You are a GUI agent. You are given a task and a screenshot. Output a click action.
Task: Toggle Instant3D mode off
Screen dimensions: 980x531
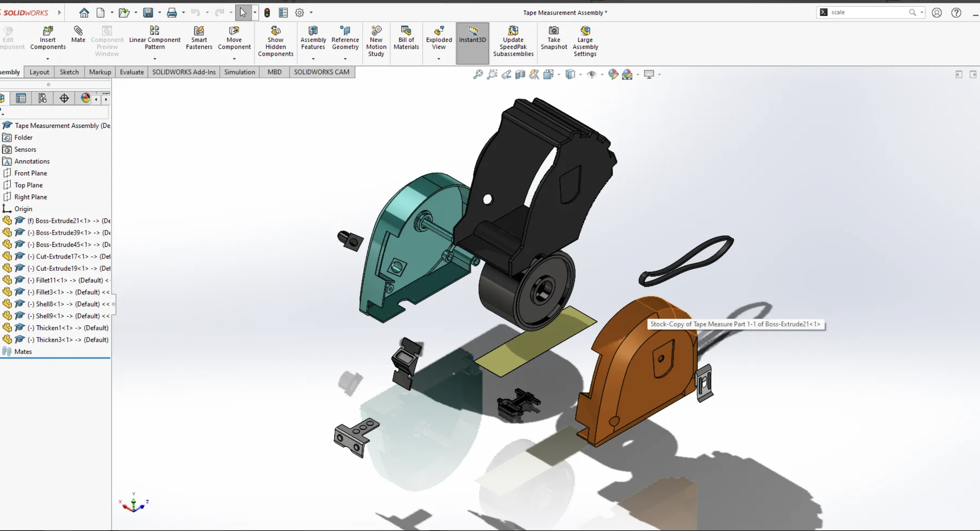click(472, 34)
